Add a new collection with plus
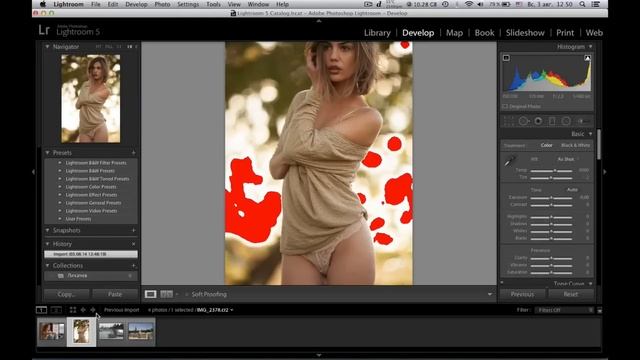The width and height of the screenshot is (640, 360). pyautogui.click(x=133, y=266)
